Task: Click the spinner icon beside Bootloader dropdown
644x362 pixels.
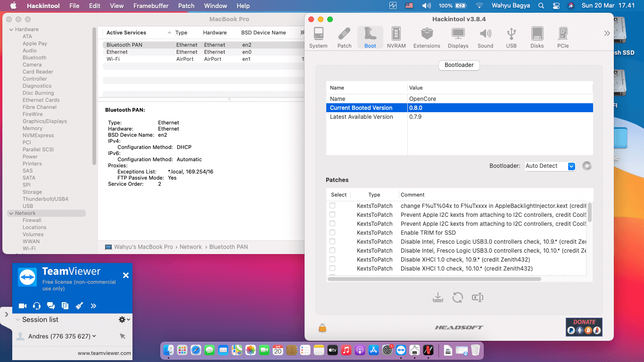Action: point(586,166)
